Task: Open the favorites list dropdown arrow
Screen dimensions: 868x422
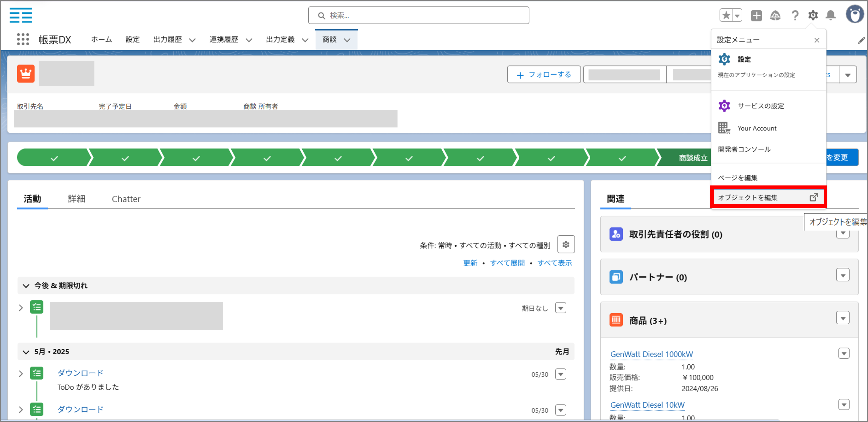Action: click(x=738, y=15)
